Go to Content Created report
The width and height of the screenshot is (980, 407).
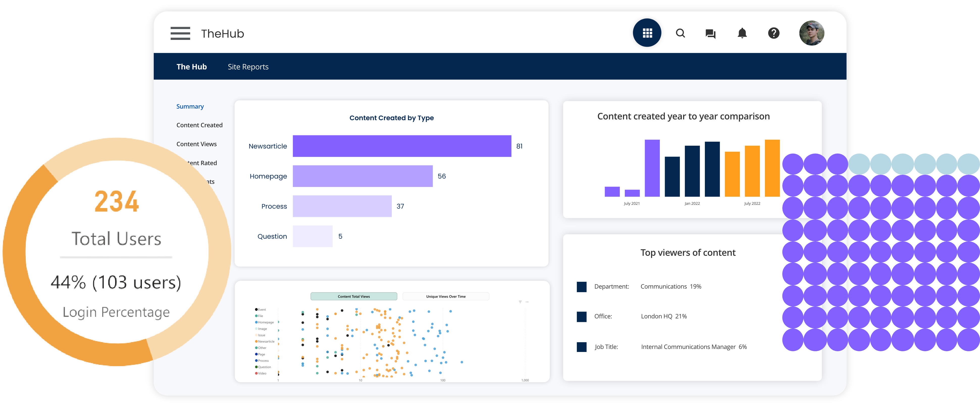pyautogui.click(x=199, y=125)
